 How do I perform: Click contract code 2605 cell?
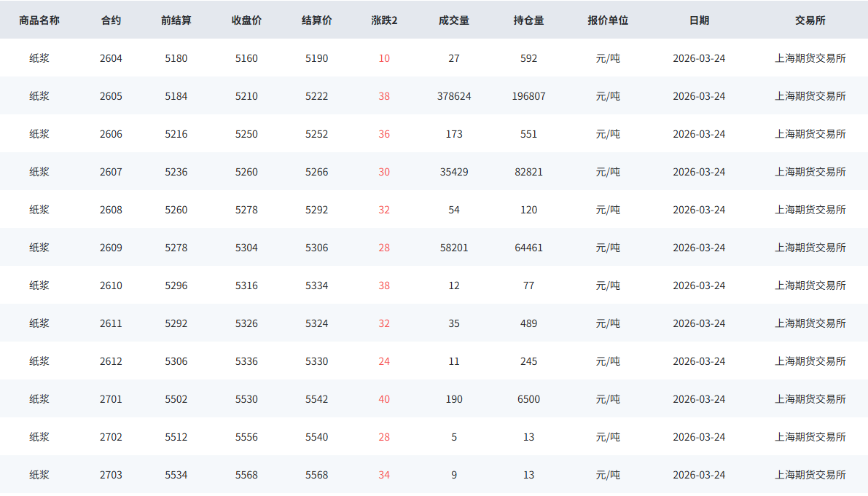111,96
